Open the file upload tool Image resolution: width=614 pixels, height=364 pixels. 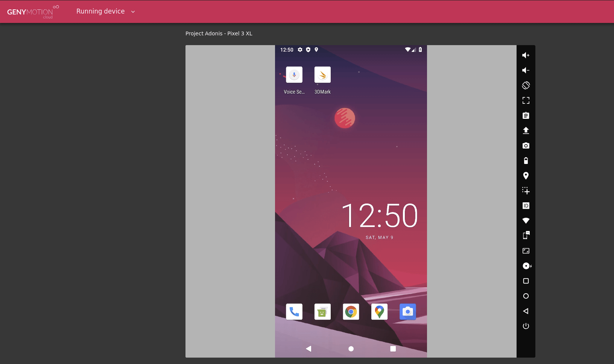click(526, 130)
